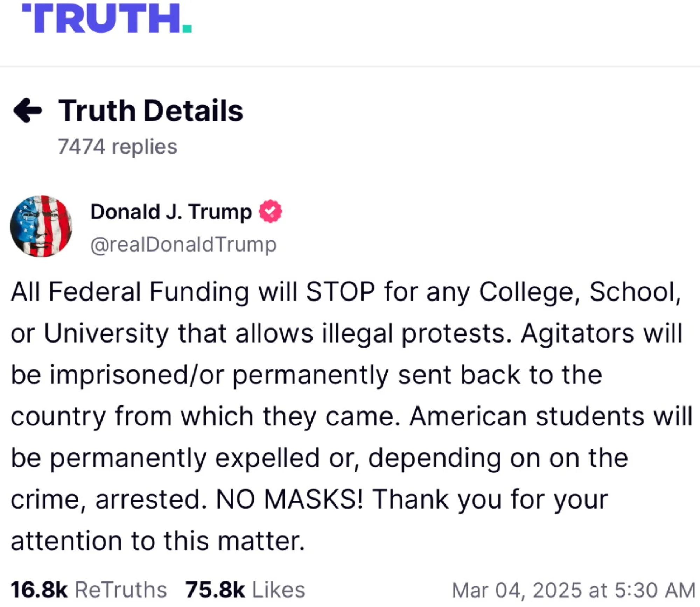Image resolution: width=700 pixels, height=607 pixels.
Task: Click the Mar 04, 2025 timestamp
Action: click(574, 590)
